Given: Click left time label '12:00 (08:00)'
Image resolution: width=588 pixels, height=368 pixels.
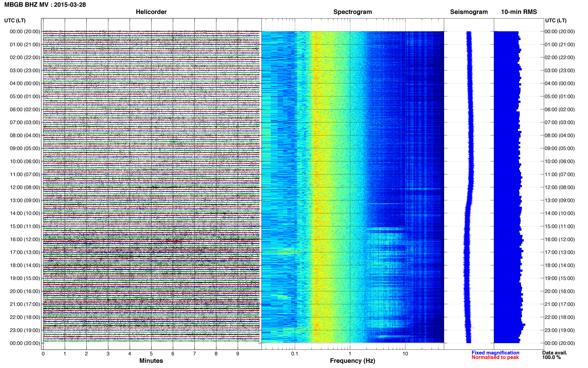Looking at the screenshot, I should tap(25, 187).
